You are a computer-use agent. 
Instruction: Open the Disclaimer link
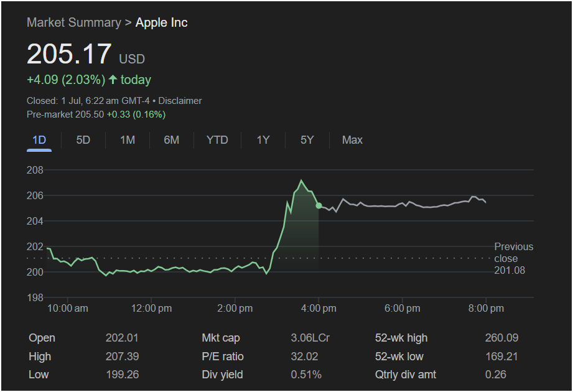[180, 101]
